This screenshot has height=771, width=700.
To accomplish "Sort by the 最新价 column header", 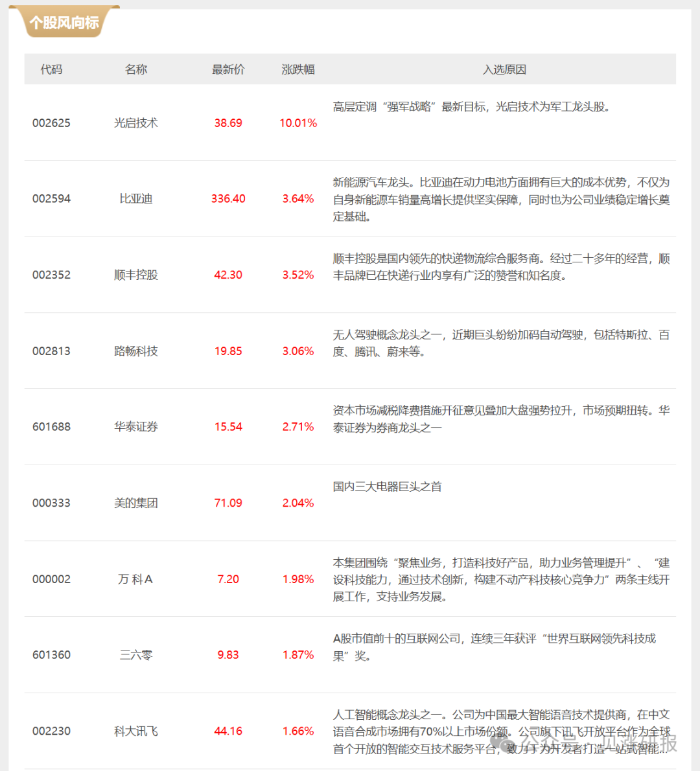I will point(228,69).
